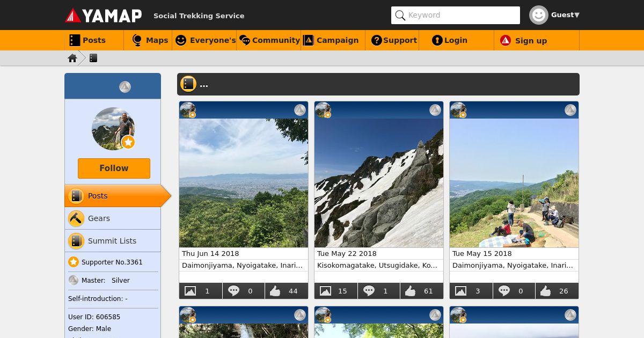The height and width of the screenshot is (338, 644).
Task: Click the User ID: 606585 text
Action: point(94,317)
